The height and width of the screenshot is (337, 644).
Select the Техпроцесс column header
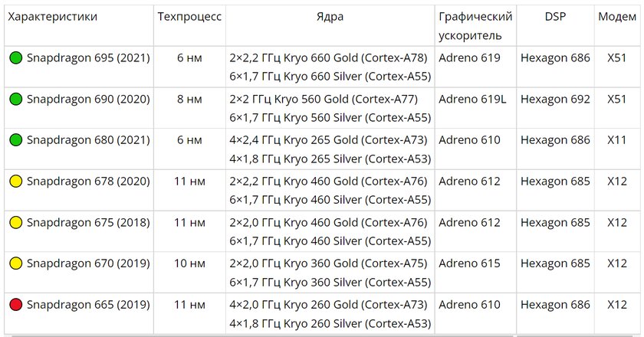point(189,17)
